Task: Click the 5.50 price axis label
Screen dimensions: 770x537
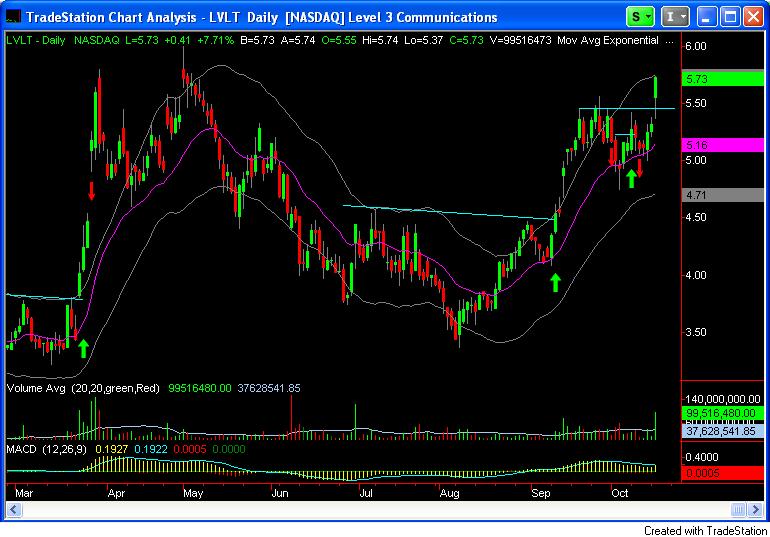Action: (x=696, y=103)
